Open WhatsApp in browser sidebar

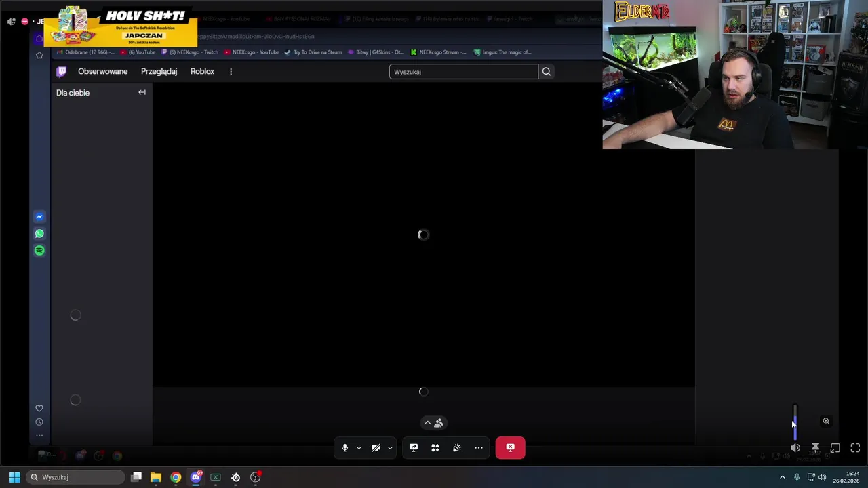point(39,234)
